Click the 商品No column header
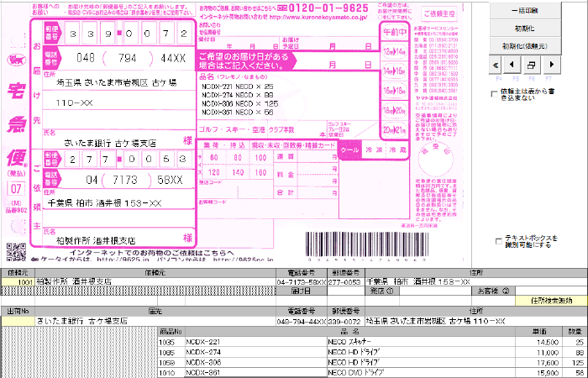588x378 pixels. pyautogui.click(x=171, y=332)
